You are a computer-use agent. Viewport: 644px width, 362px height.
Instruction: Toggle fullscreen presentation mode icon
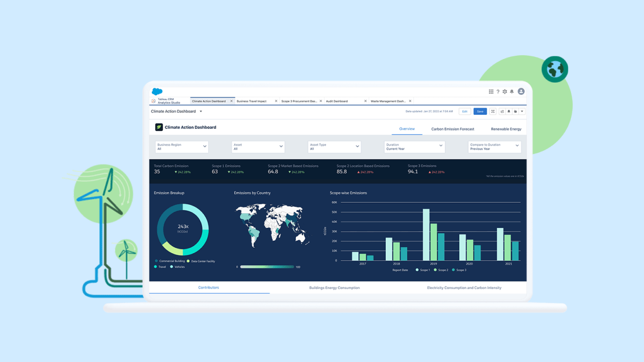coord(493,112)
